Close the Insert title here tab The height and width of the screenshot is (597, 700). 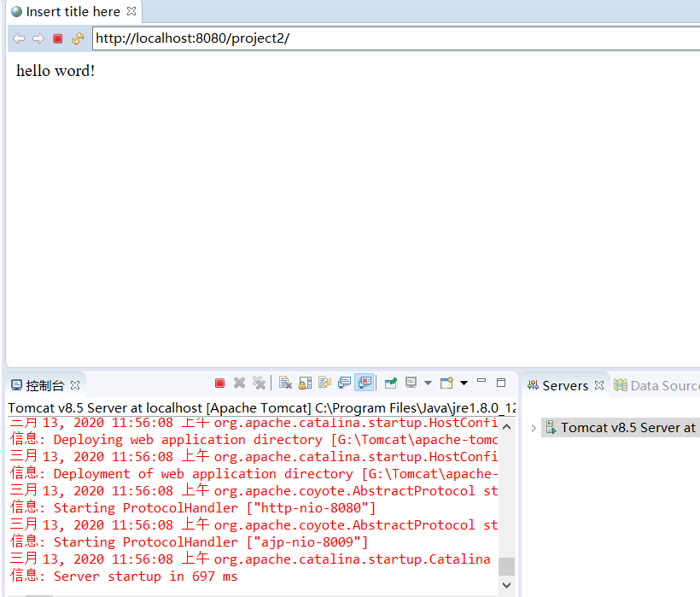(x=131, y=11)
